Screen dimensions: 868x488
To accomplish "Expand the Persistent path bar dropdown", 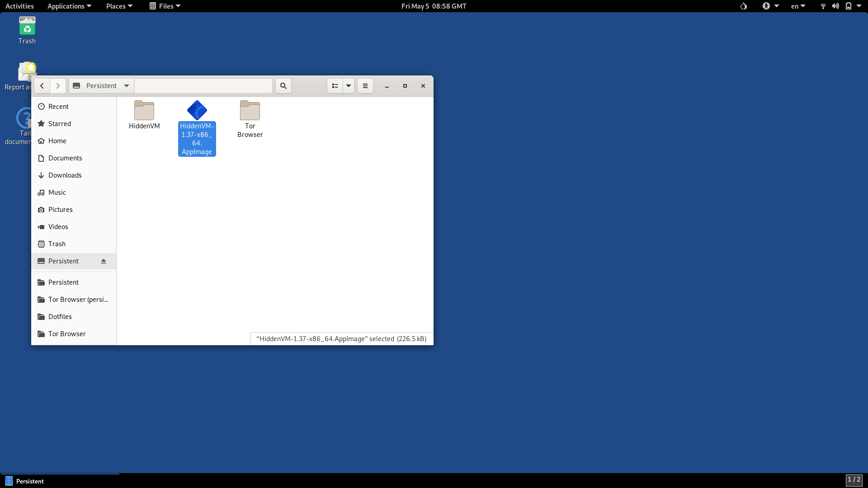I will pos(127,86).
